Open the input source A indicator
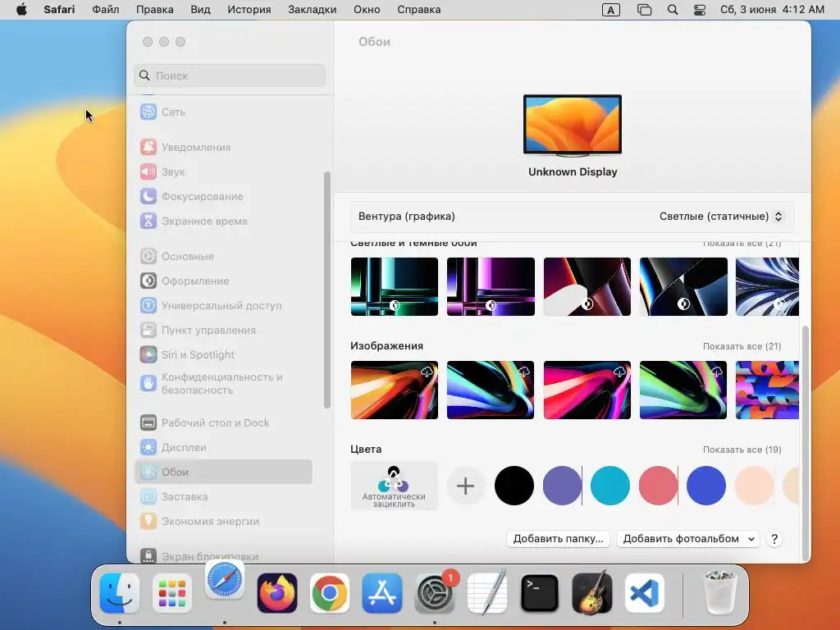The image size is (840, 630). (610, 10)
